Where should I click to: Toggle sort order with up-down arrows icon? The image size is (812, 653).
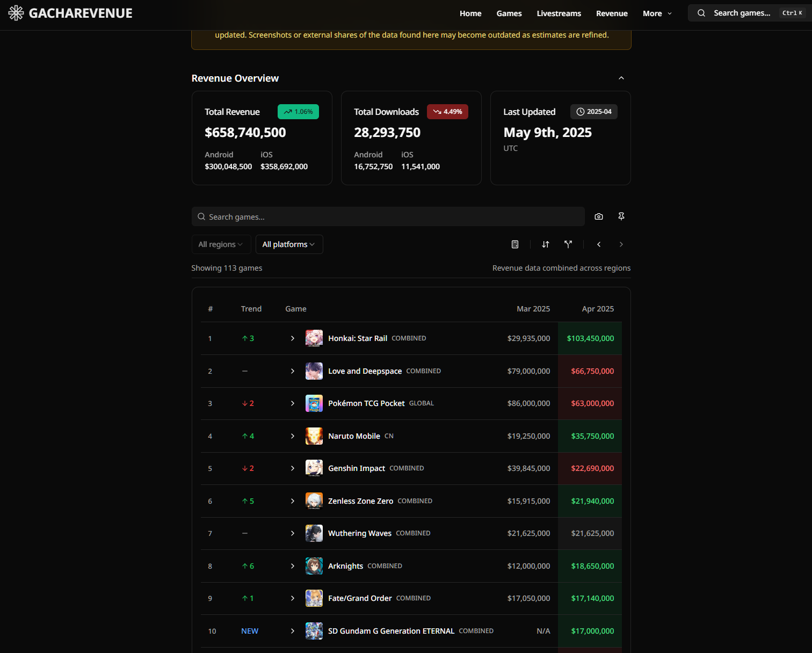[546, 244]
